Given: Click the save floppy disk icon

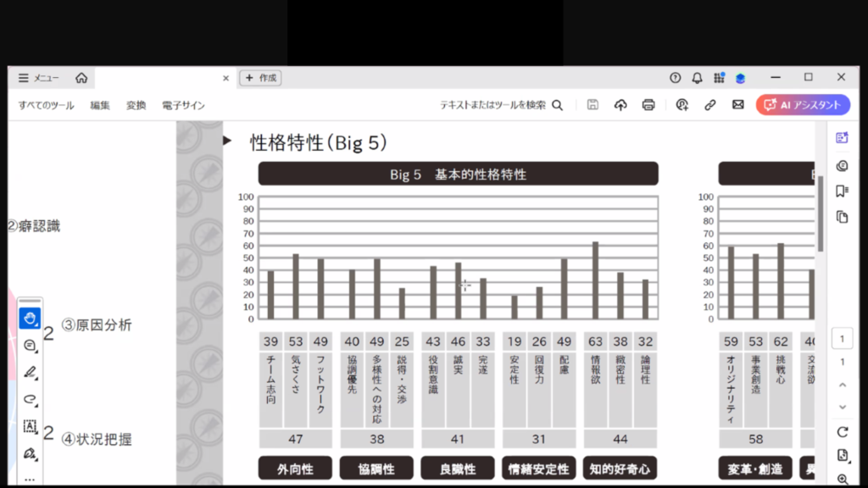Looking at the screenshot, I should pyautogui.click(x=593, y=105).
